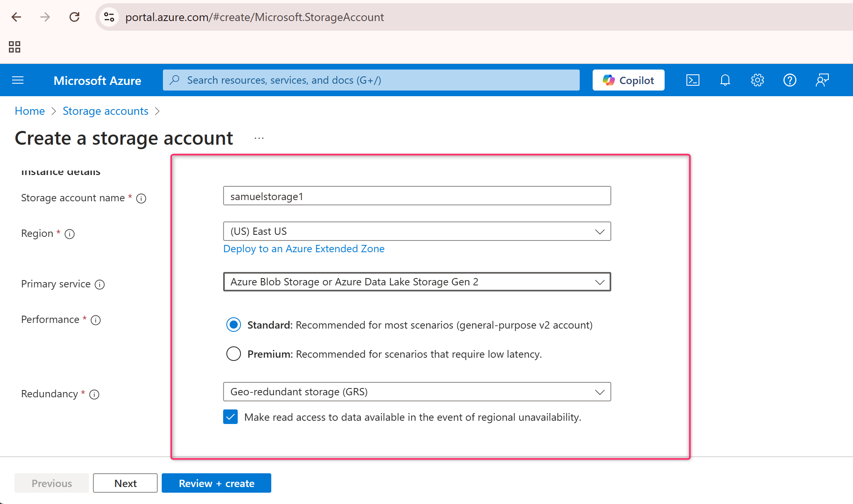853x504 pixels.
Task: Click Deploy to an Azure Extended Zone link
Action: [x=304, y=249]
